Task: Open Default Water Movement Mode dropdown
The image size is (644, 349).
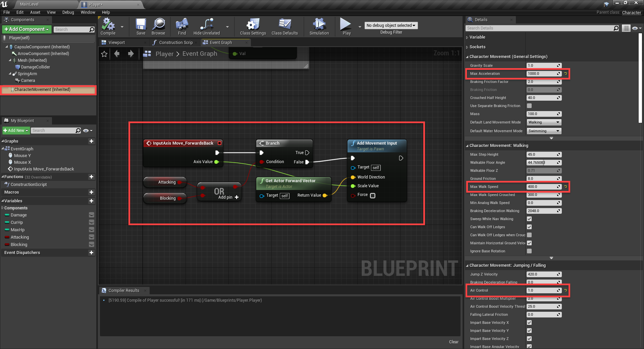Action: click(544, 131)
